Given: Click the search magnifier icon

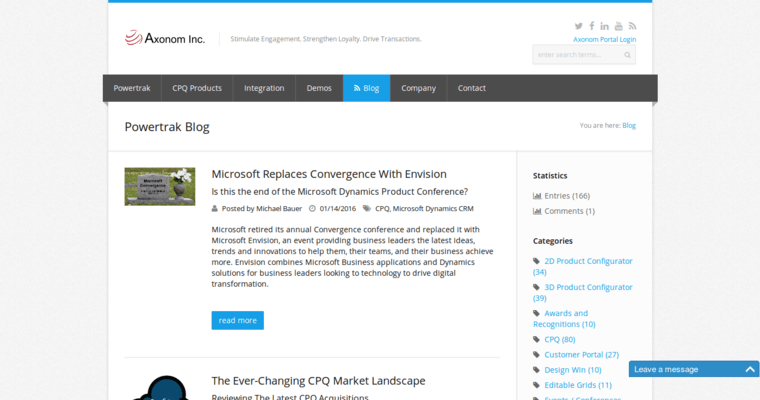Looking at the screenshot, I should point(627,56).
